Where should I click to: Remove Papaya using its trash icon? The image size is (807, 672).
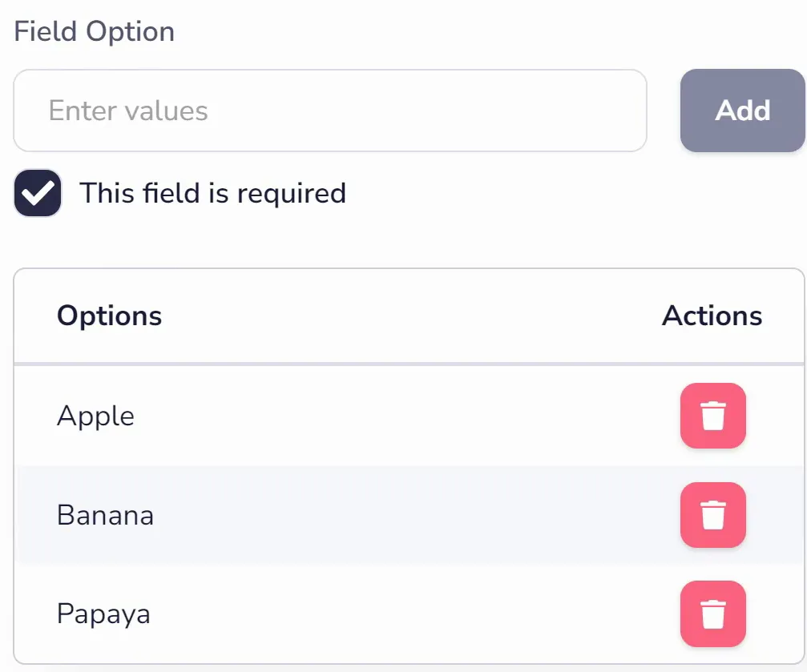pos(712,614)
